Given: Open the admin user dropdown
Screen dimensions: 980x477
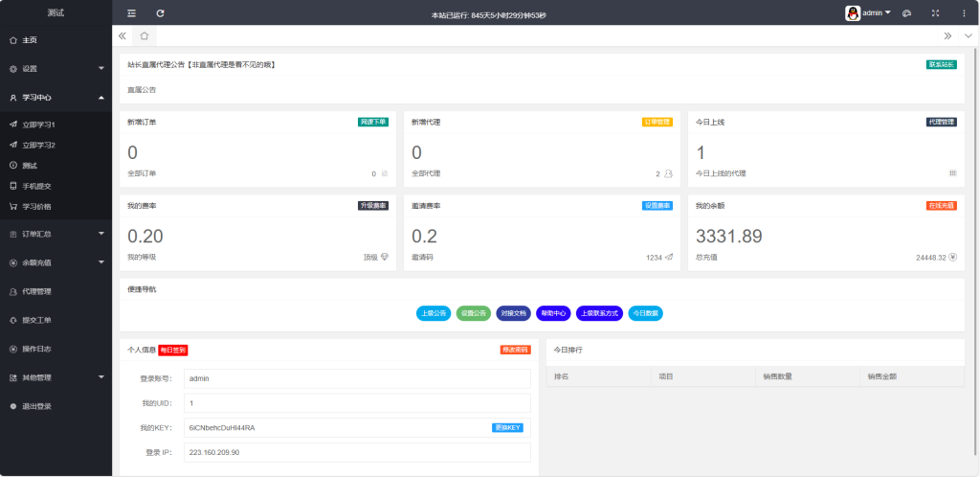Looking at the screenshot, I should (869, 13).
